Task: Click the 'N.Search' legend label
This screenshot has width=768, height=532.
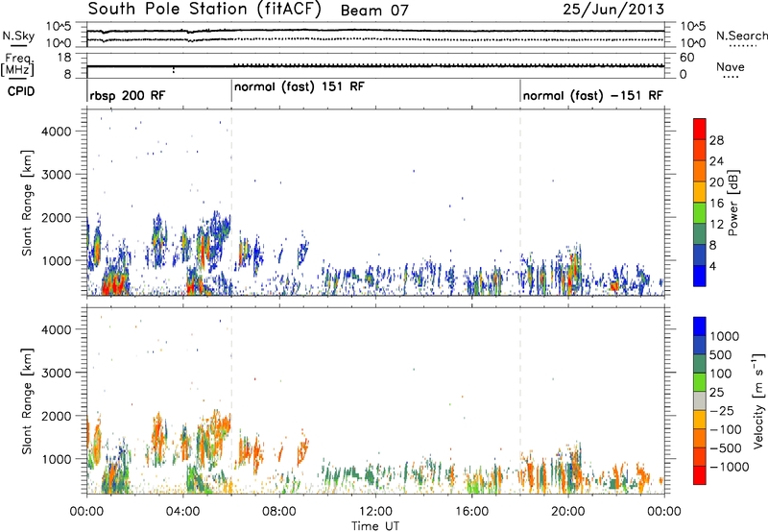Action: 741,36
